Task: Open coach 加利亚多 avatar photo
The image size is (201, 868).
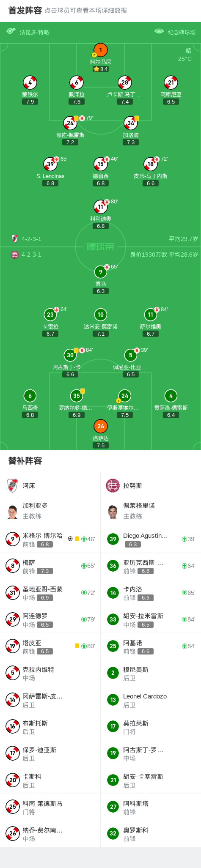Action: [12, 512]
